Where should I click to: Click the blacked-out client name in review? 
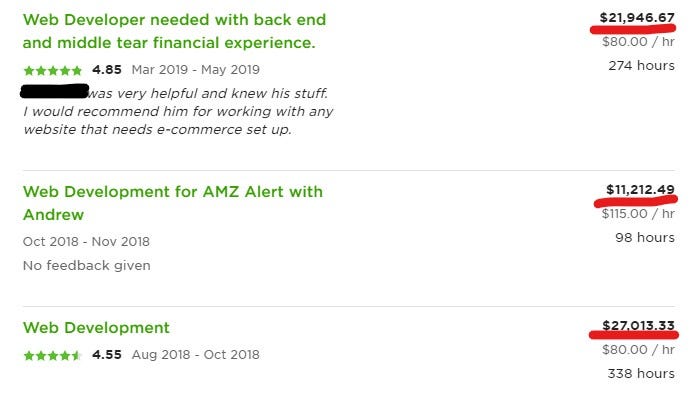(54, 91)
